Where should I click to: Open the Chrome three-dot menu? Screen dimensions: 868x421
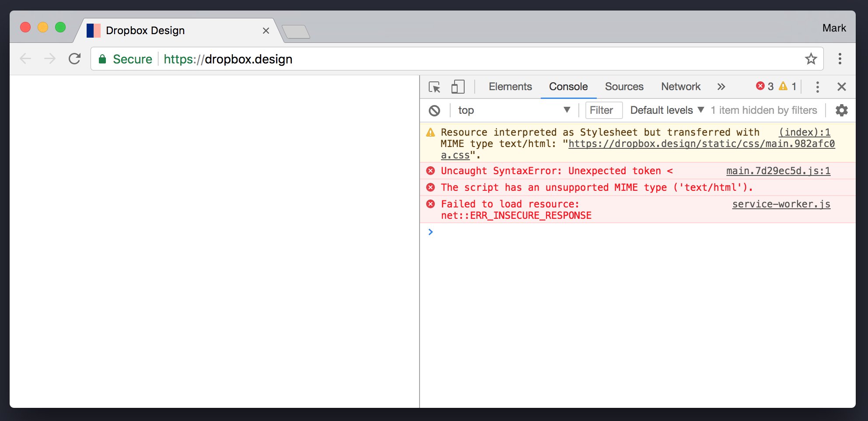pyautogui.click(x=840, y=59)
